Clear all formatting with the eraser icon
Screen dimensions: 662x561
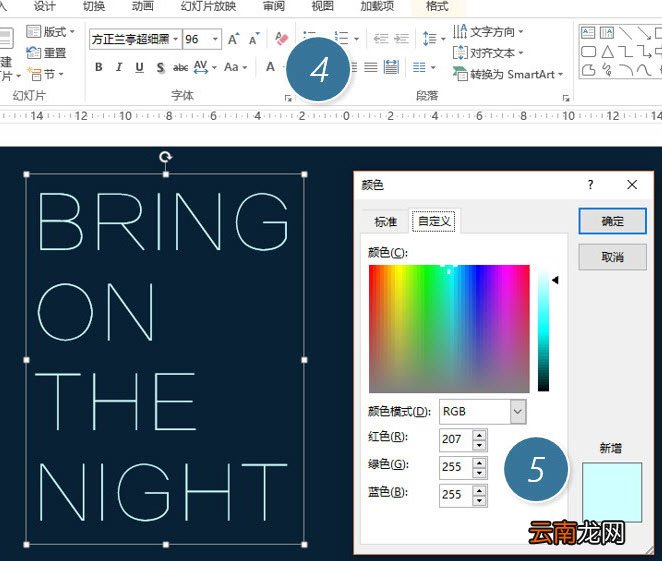click(x=281, y=39)
